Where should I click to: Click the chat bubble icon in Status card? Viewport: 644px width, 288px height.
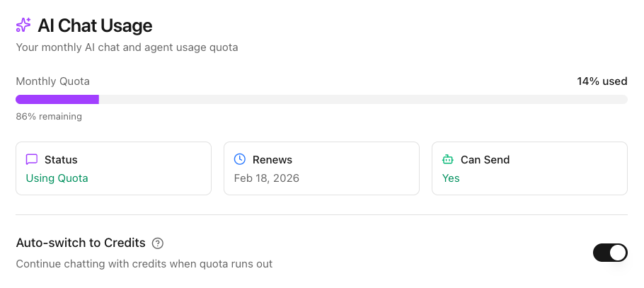[x=32, y=159]
